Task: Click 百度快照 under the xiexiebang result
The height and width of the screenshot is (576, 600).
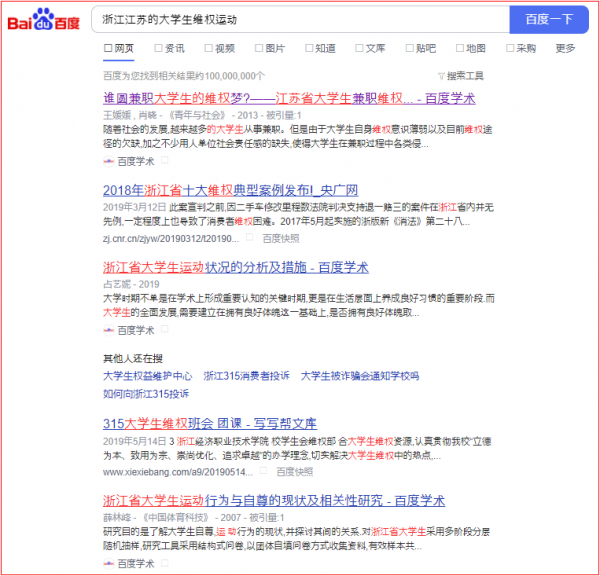Action: [295, 472]
